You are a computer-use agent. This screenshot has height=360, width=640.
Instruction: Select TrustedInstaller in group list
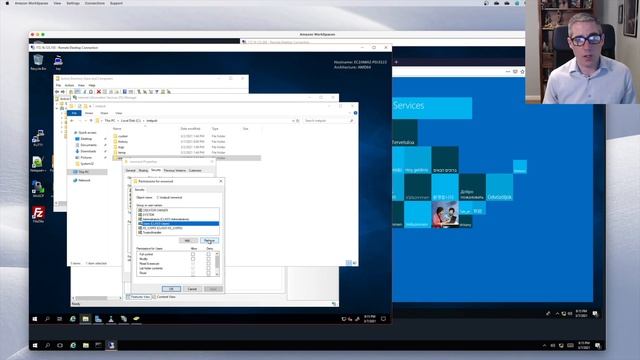[178, 233]
